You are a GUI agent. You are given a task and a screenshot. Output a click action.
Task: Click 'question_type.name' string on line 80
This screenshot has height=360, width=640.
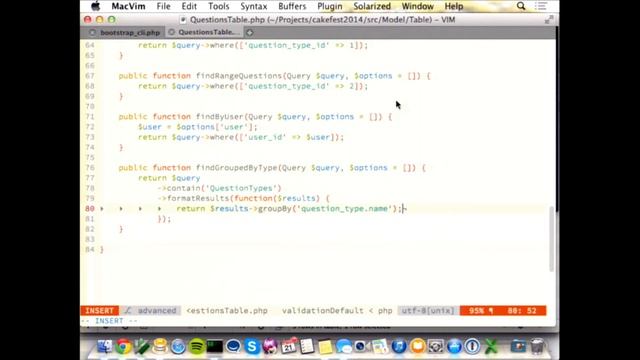point(344,209)
